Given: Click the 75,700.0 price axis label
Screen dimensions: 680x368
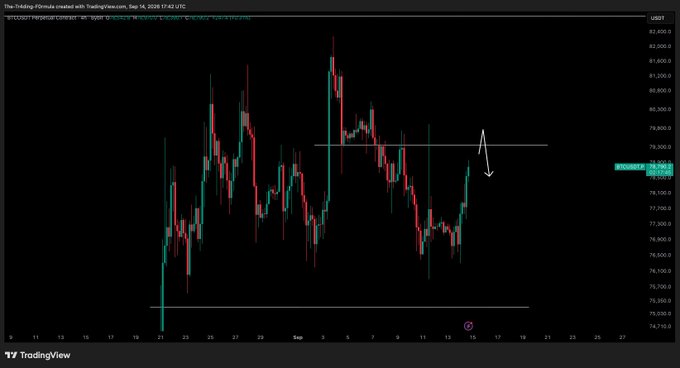Looking at the screenshot, I should (x=660, y=287).
